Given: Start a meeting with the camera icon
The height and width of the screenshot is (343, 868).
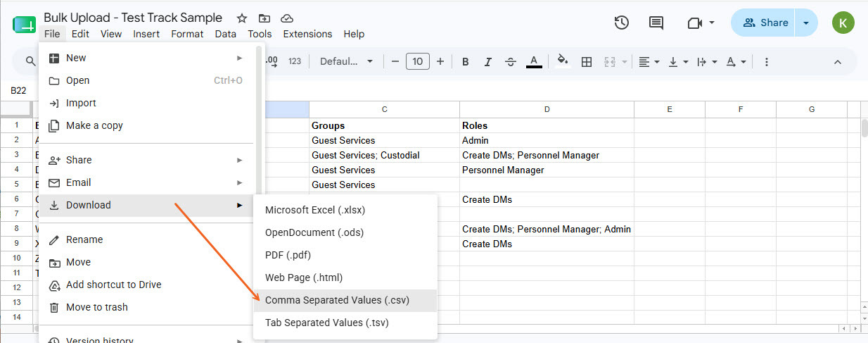Looking at the screenshot, I should 694,23.
